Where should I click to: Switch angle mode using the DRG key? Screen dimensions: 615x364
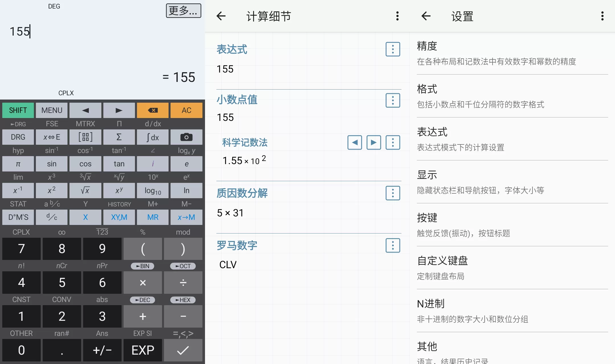tap(18, 137)
